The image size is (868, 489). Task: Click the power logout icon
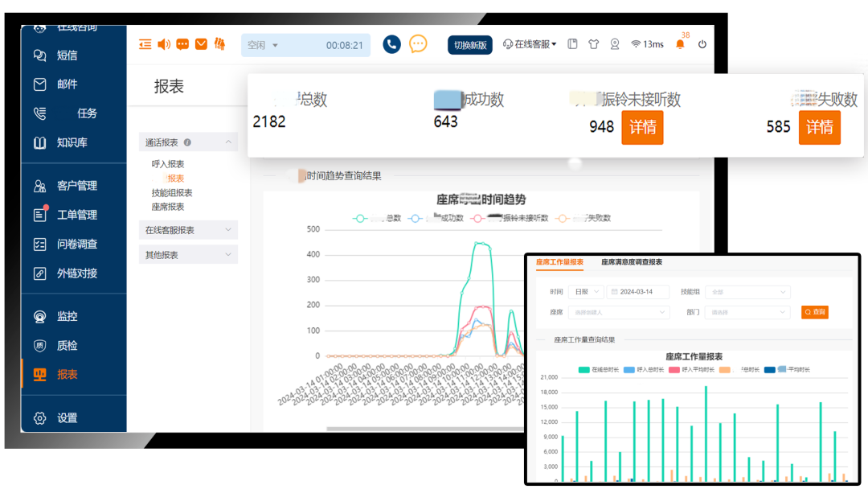pos(702,44)
